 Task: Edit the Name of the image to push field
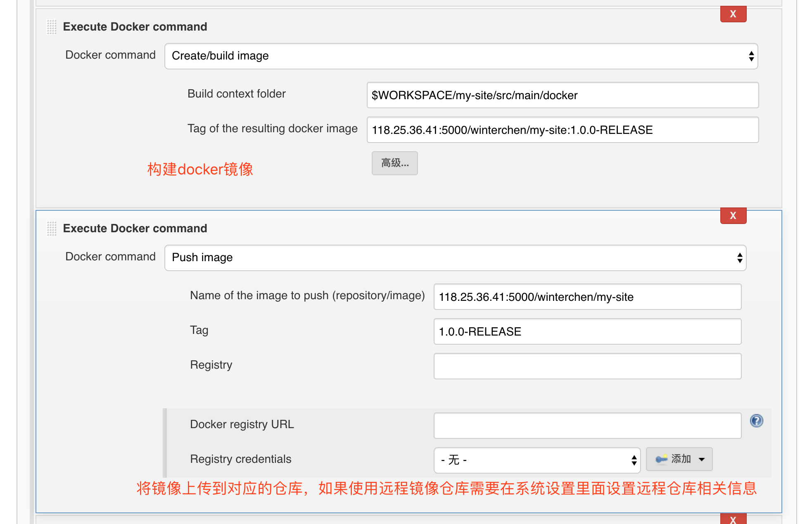pyautogui.click(x=587, y=297)
